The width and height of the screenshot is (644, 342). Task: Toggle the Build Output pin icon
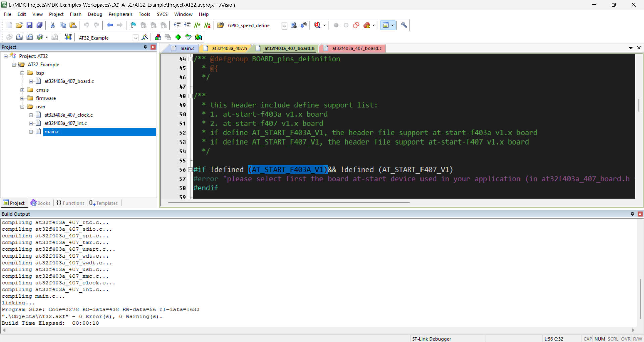pos(632,214)
